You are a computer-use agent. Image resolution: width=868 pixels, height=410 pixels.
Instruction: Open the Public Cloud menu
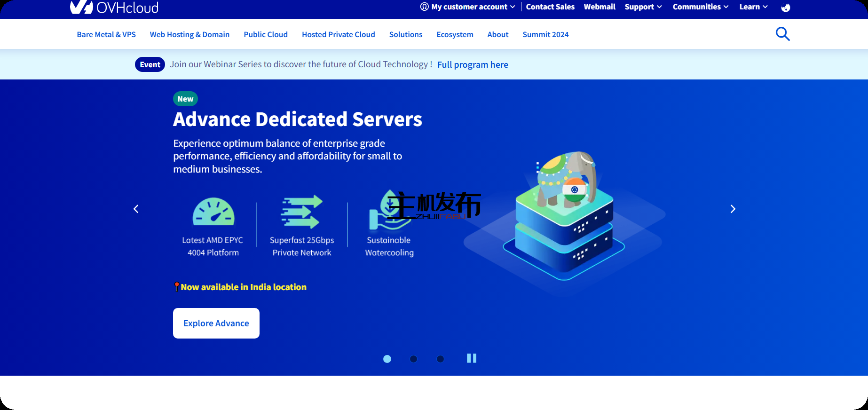(266, 34)
